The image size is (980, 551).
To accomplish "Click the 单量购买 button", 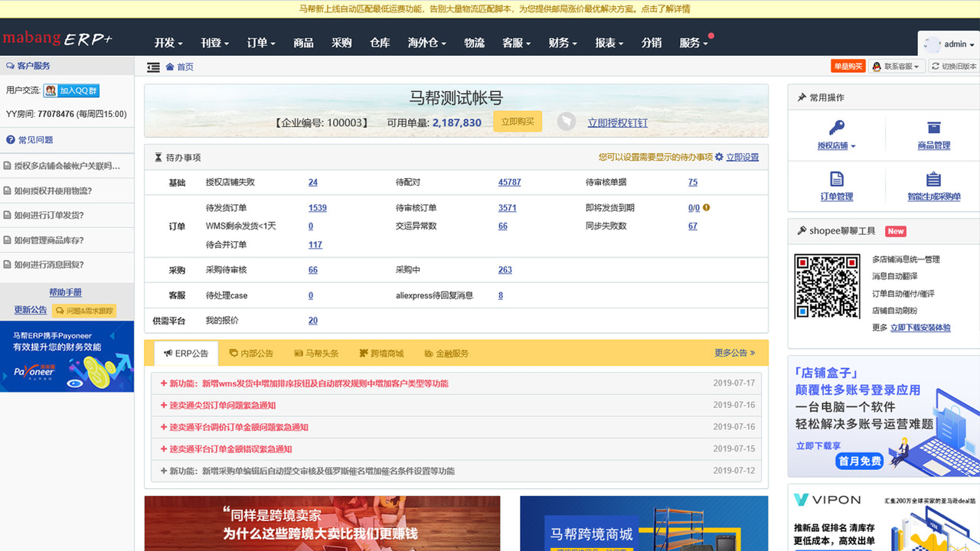I will pyautogui.click(x=848, y=67).
